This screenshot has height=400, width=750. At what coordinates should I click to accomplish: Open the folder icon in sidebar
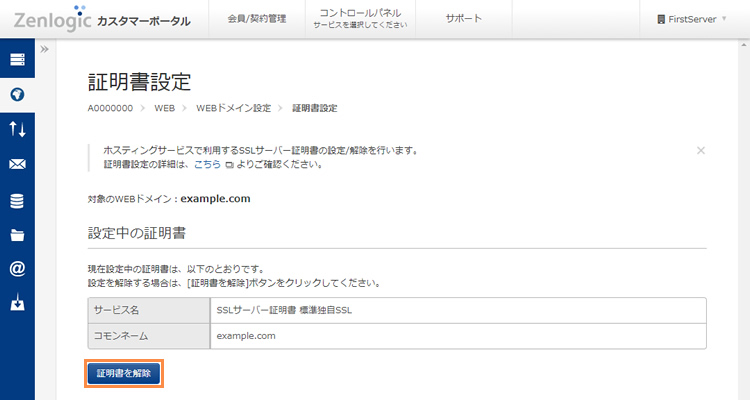click(17, 235)
